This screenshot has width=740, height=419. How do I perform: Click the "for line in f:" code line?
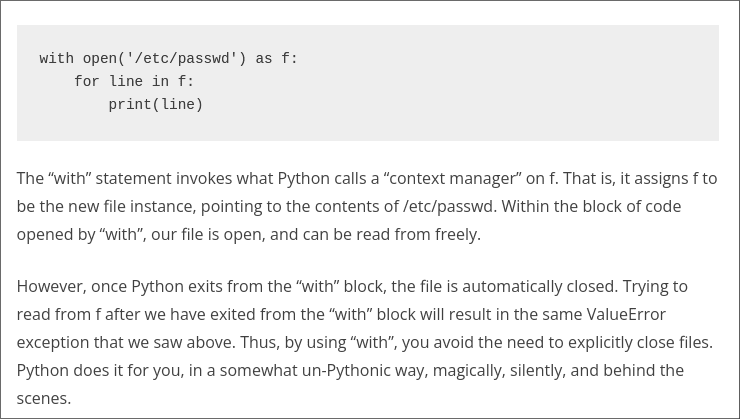click(133, 82)
